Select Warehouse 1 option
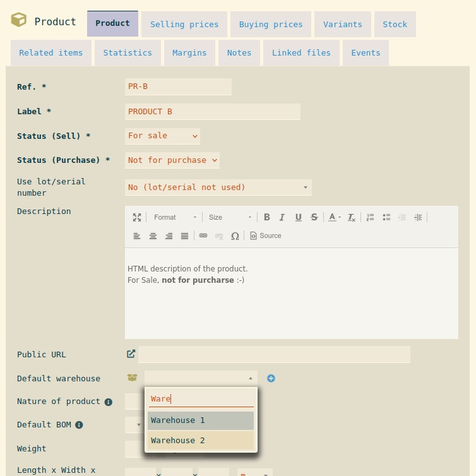 tap(201, 420)
